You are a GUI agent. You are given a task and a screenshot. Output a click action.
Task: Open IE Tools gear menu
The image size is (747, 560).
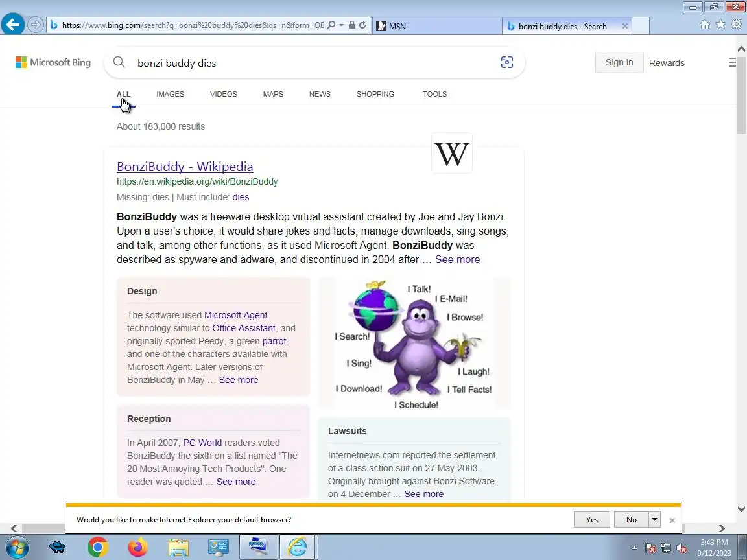(737, 24)
